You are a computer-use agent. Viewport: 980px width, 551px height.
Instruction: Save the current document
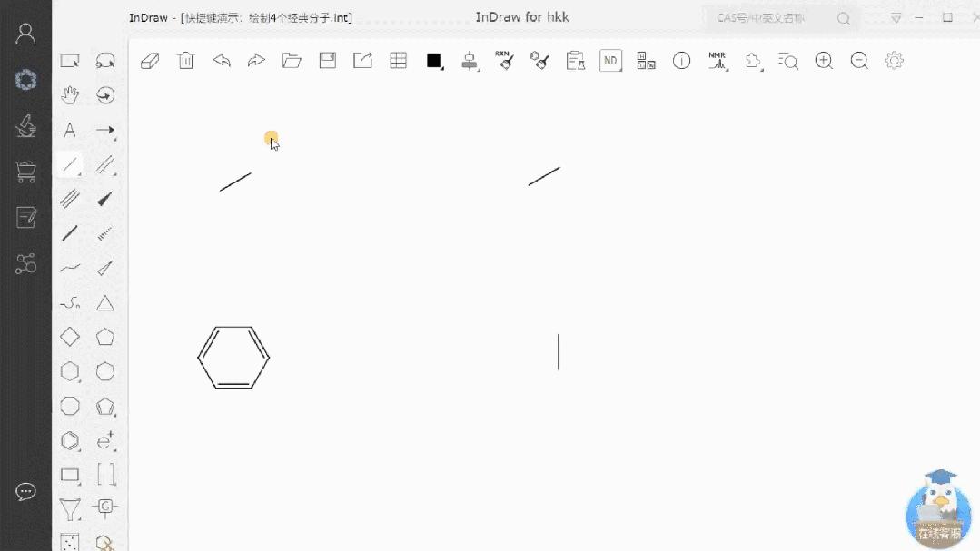tap(327, 60)
